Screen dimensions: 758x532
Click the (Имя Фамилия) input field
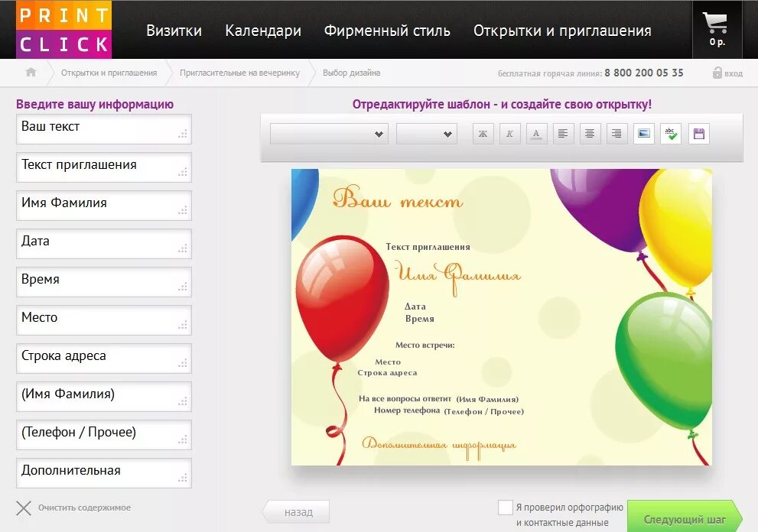click(x=104, y=397)
